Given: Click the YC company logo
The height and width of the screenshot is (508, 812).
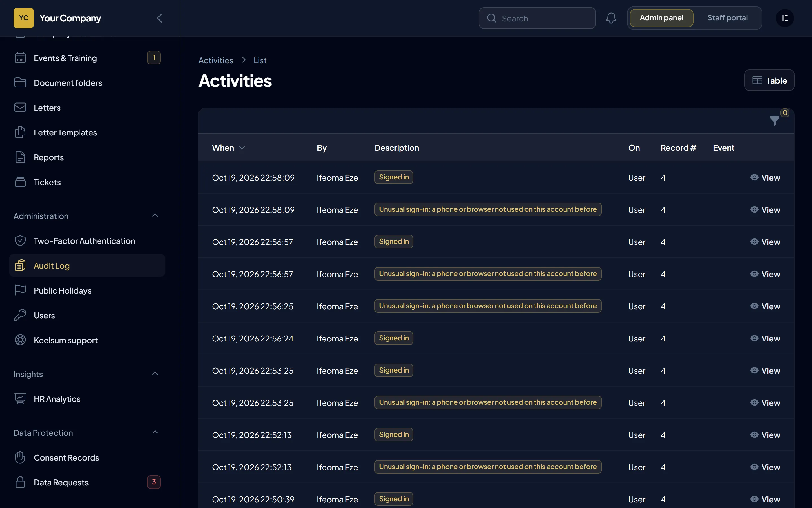Looking at the screenshot, I should [x=23, y=18].
